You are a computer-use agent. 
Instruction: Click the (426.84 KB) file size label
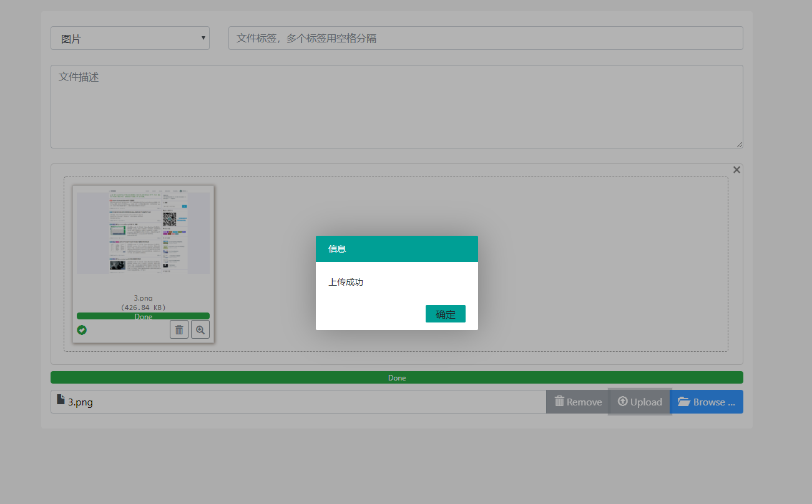(143, 307)
